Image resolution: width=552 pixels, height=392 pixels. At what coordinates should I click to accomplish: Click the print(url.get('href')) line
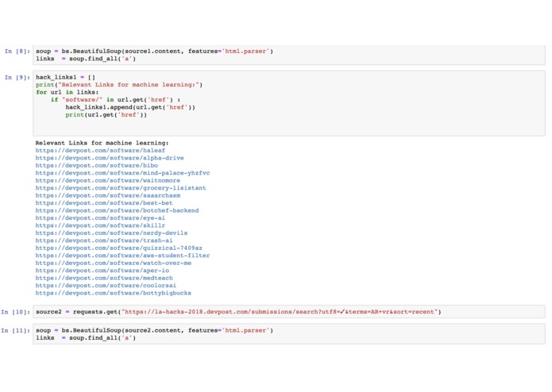click(106, 114)
